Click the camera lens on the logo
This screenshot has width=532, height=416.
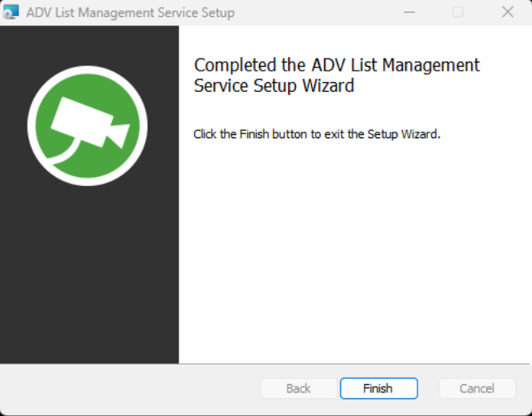[x=119, y=132]
